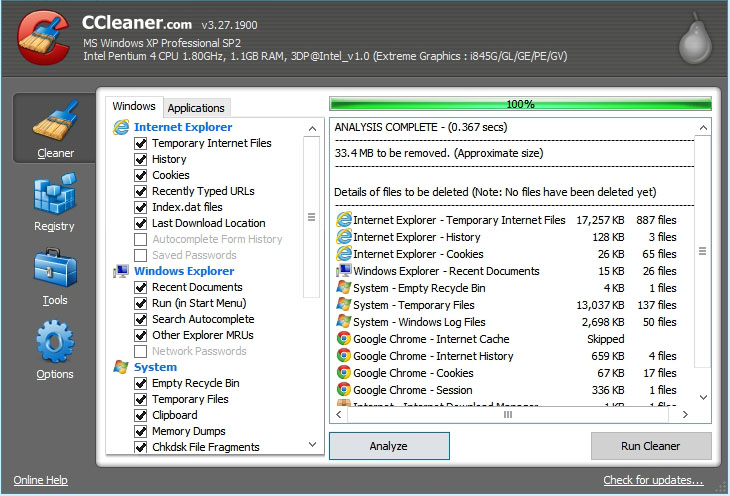The width and height of the screenshot is (730, 496).
Task: Click the Piriform pear logo
Action: pos(695,39)
